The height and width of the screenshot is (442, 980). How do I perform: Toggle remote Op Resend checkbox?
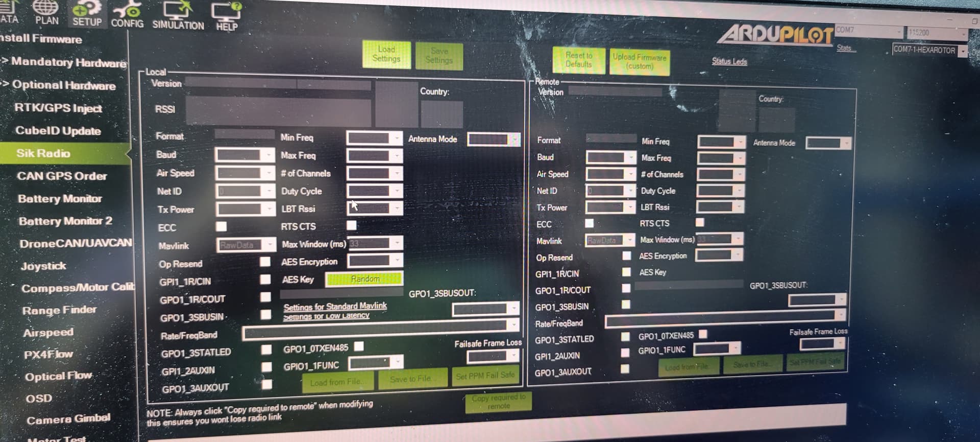626,255
